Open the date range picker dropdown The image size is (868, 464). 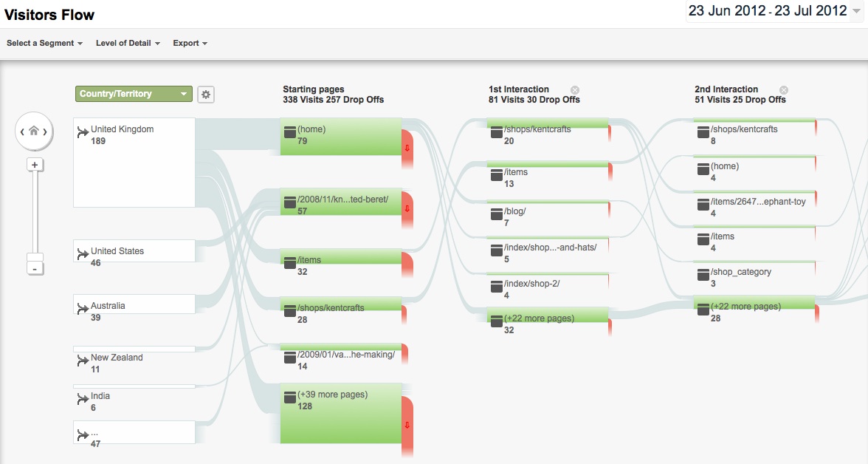tap(774, 11)
